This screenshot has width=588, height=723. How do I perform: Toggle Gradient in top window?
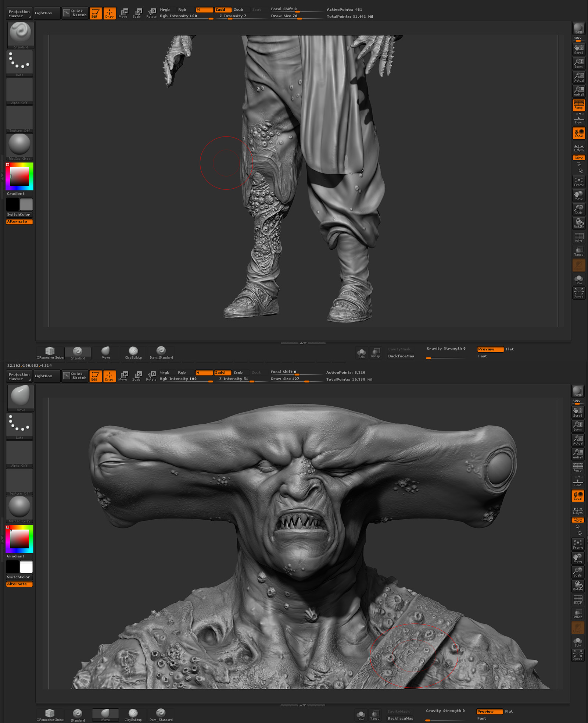16,194
